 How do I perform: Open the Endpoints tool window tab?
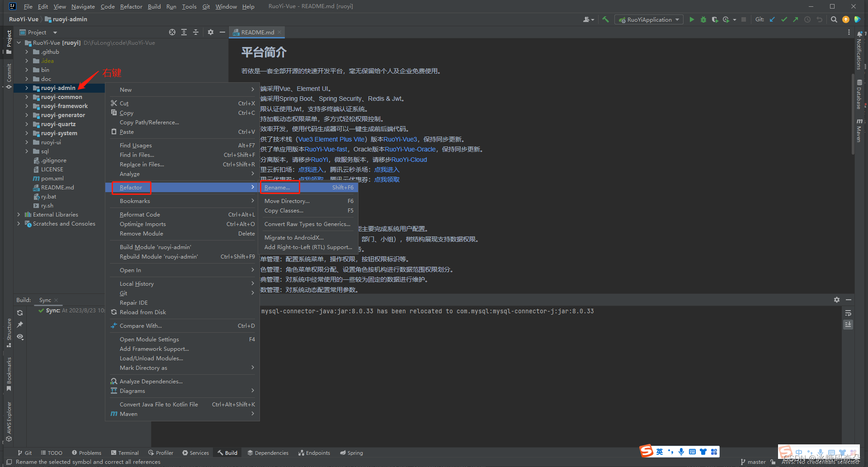(x=314, y=453)
